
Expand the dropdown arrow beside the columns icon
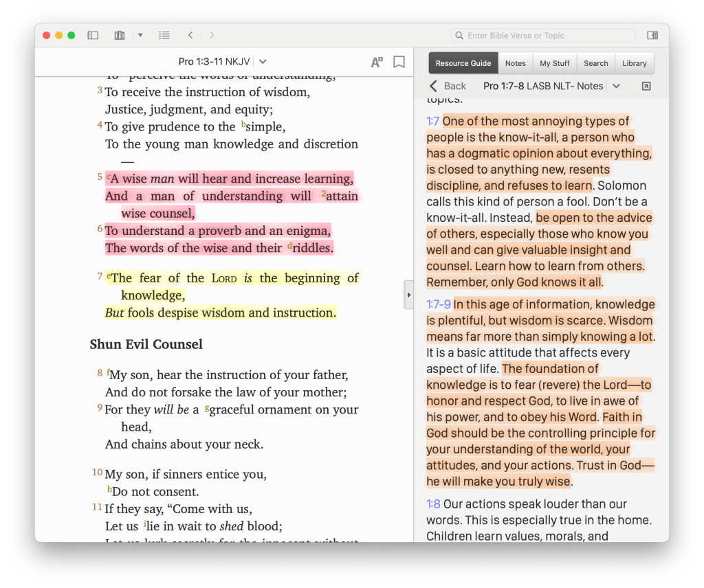click(140, 35)
